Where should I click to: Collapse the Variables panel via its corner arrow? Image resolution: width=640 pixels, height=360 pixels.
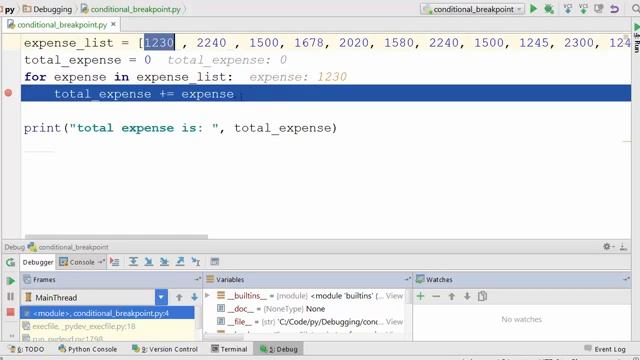[x=407, y=280]
